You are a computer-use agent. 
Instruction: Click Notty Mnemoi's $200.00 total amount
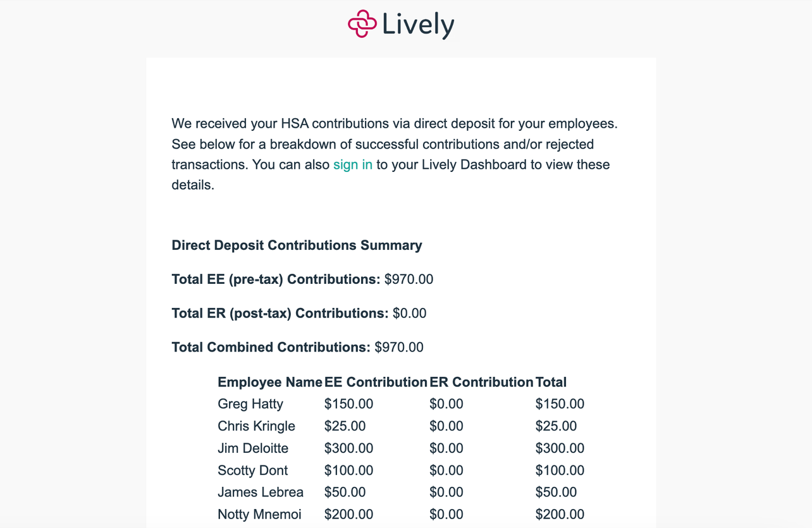click(560, 514)
